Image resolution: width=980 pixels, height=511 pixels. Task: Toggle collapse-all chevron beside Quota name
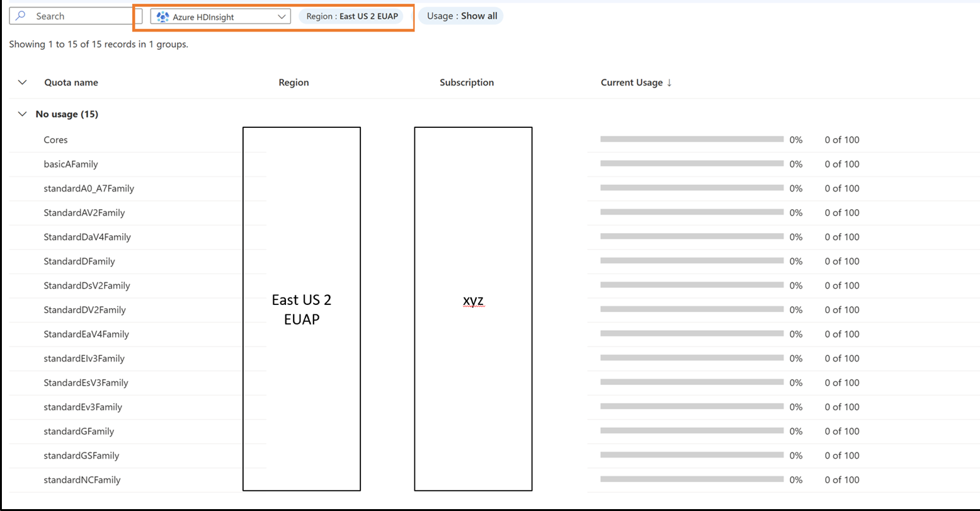pos(23,83)
